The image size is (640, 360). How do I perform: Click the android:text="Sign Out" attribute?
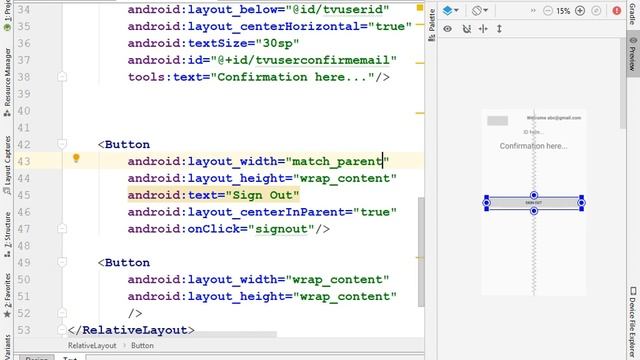click(x=213, y=195)
